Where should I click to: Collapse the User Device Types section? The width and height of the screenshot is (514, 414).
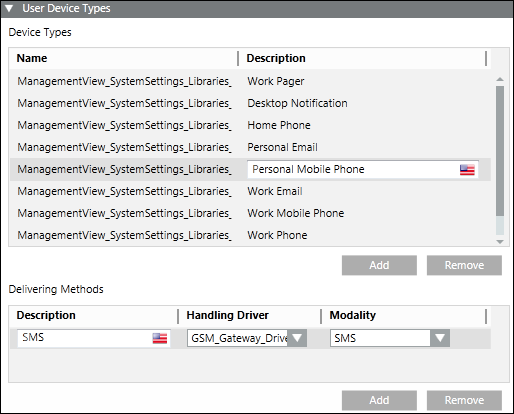[9, 8]
